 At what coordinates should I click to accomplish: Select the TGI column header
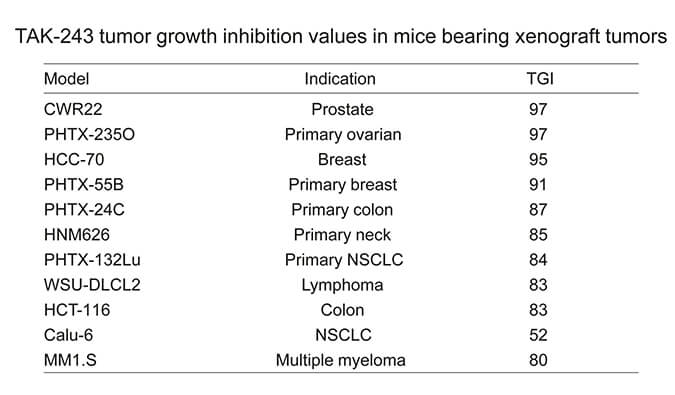[x=540, y=79]
